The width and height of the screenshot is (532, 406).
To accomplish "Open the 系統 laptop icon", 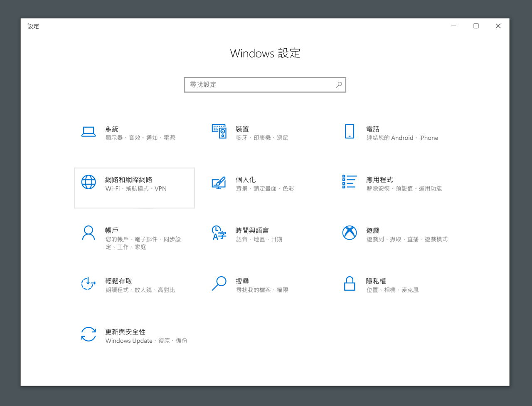I will pos(89,132).
